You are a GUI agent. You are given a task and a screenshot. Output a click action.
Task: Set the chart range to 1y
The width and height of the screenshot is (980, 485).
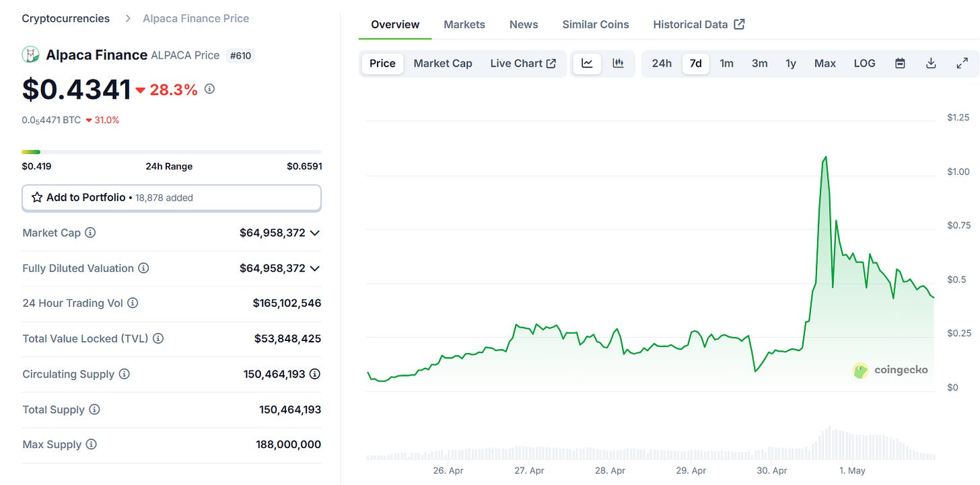[x=791, y=63]
